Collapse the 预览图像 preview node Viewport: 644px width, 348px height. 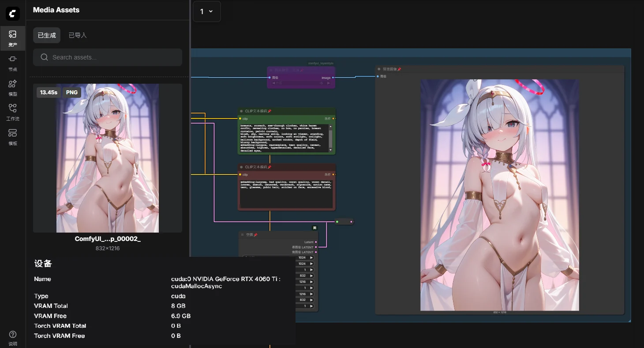tap(379, 69)
